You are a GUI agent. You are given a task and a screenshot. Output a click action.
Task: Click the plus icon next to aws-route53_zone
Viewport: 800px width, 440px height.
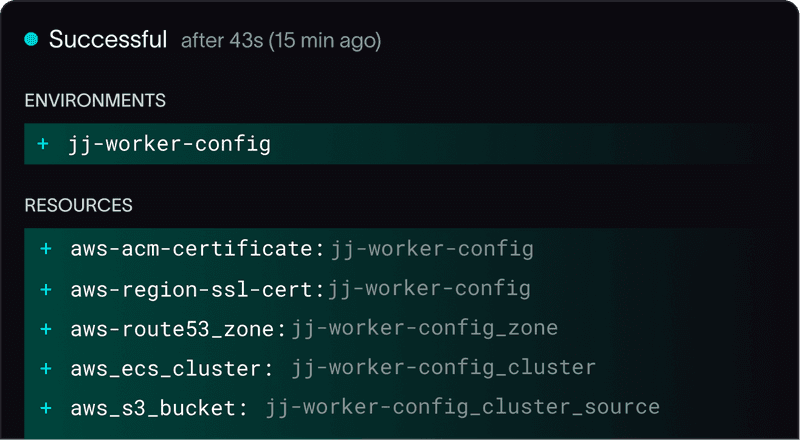46,328
